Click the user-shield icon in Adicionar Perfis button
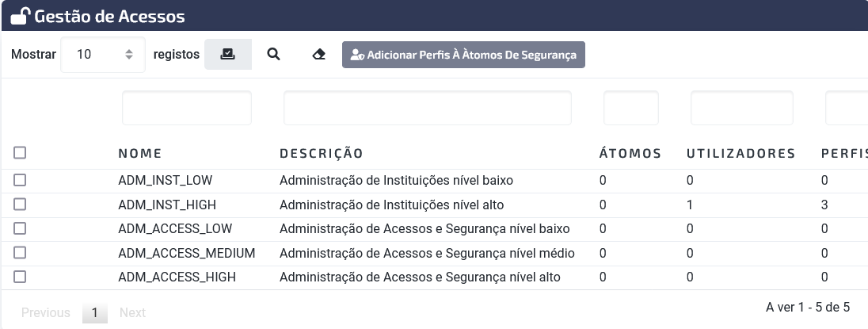Viewport: 868px width, 329px height. pyautogui.click(x=357, y=55)
